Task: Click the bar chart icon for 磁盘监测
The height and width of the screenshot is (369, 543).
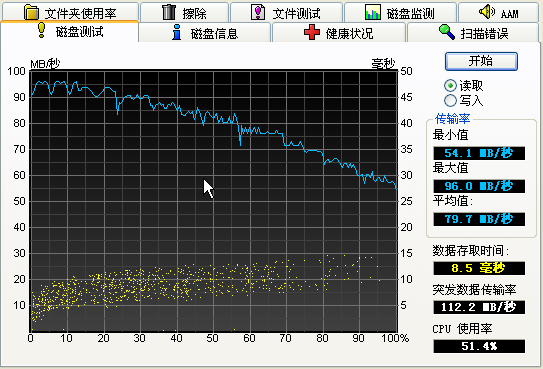Action: click(373, 12)
